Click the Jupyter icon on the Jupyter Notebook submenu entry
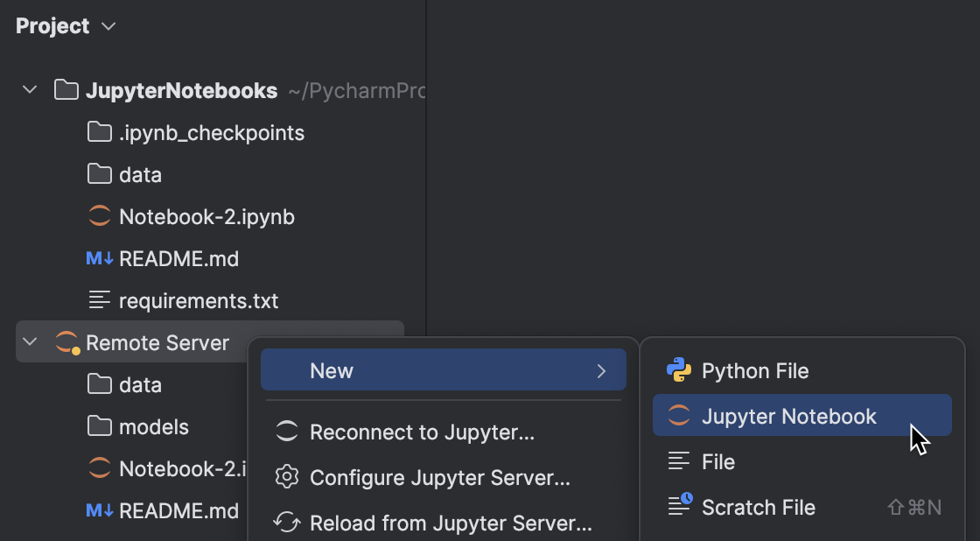Image resolution: width=980 pixels, height=541 pixels. [x=679, y=416]
